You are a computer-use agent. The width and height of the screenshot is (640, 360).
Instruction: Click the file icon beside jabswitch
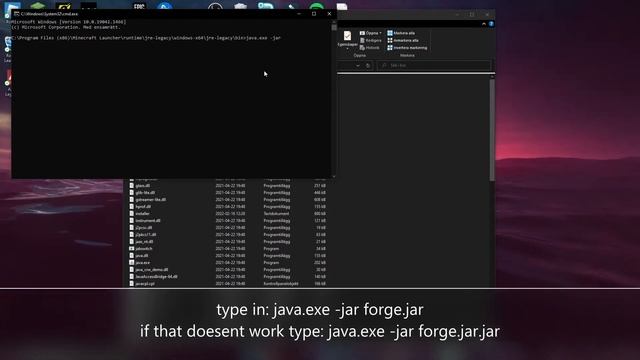click(x=131, y=249)
